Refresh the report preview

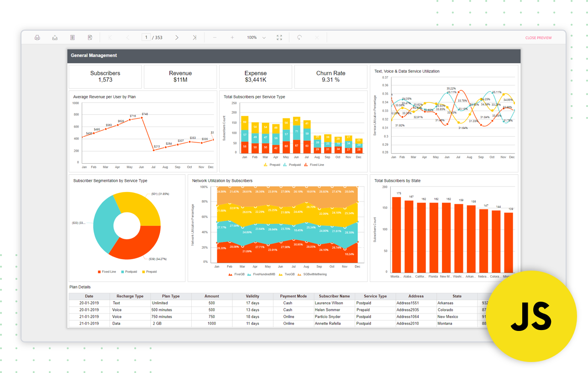pos(299,37)
